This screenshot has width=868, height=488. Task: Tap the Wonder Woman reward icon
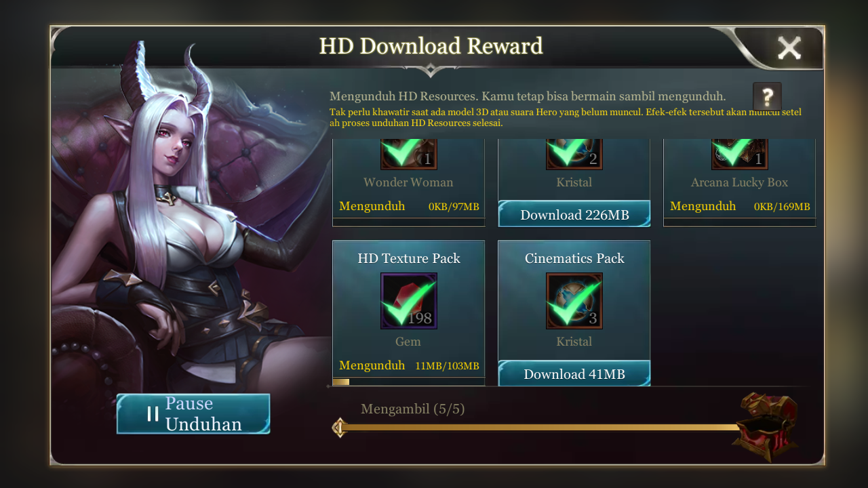coord(409,154)
